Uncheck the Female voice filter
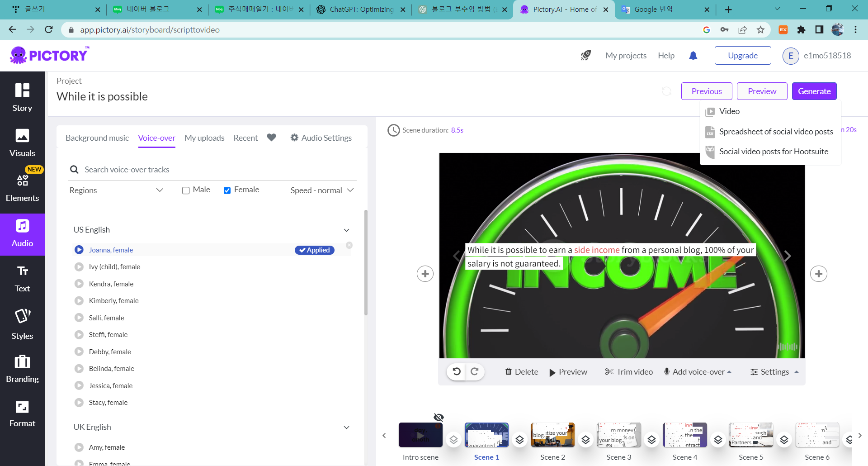 click(x=227, y=190)
